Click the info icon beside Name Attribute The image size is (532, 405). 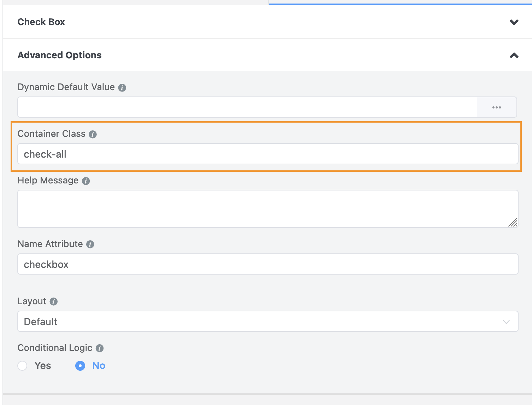click(x=90, y=244)
